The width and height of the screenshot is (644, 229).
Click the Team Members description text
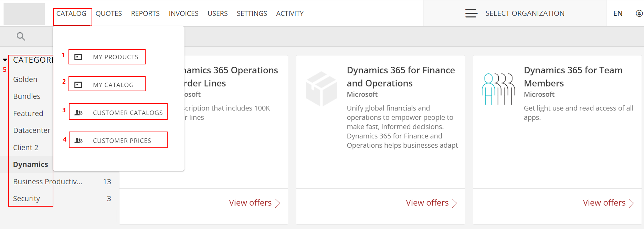coord(578,113)
